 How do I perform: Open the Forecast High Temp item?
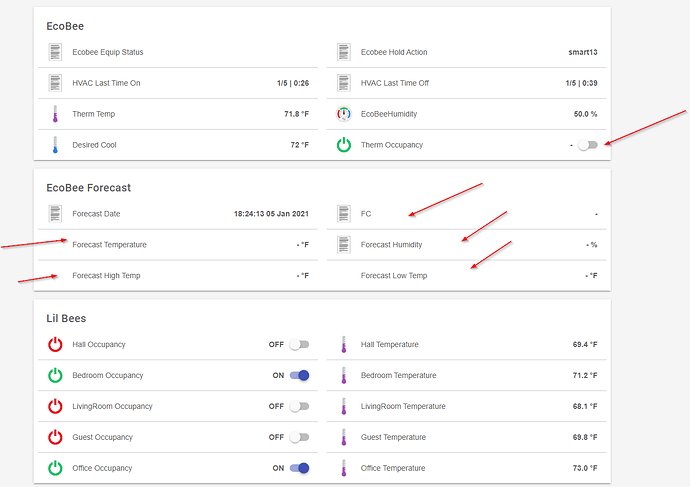click(178, 275)
